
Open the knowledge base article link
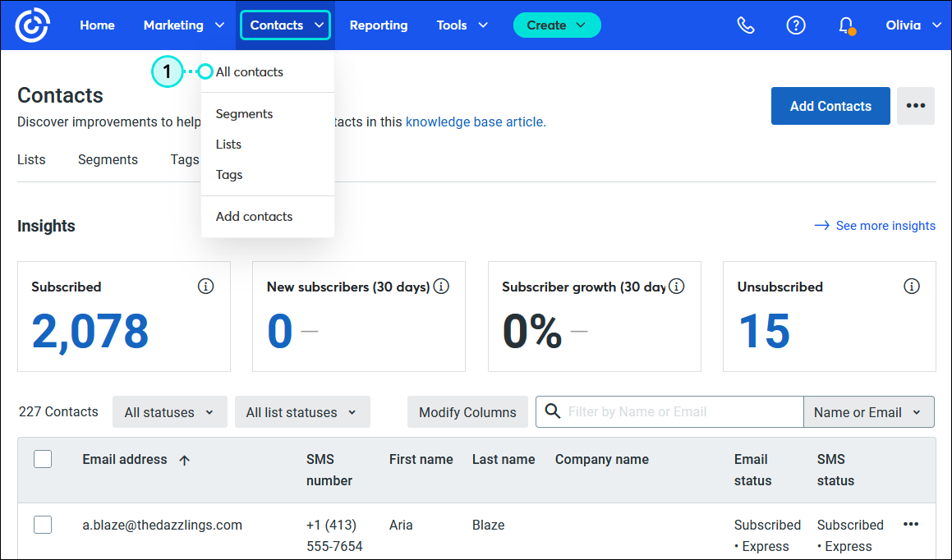(476, 122)
